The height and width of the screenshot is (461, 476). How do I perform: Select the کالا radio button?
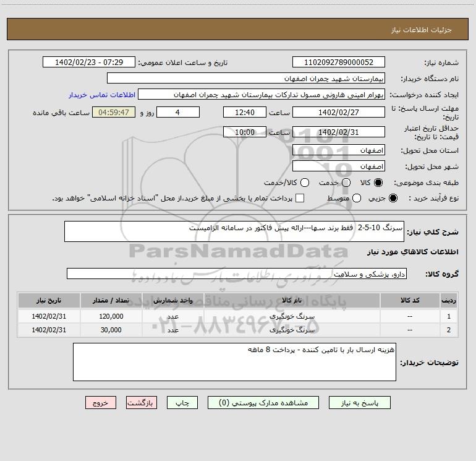[378, 183]
